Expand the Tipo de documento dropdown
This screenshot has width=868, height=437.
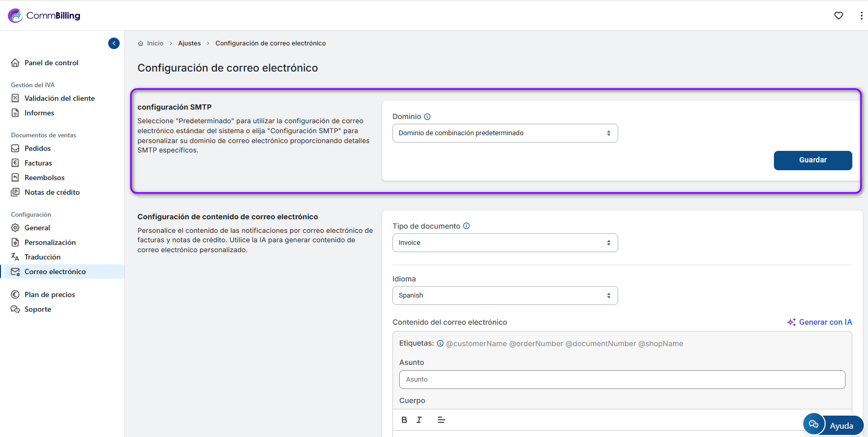(x=505, y=243)
